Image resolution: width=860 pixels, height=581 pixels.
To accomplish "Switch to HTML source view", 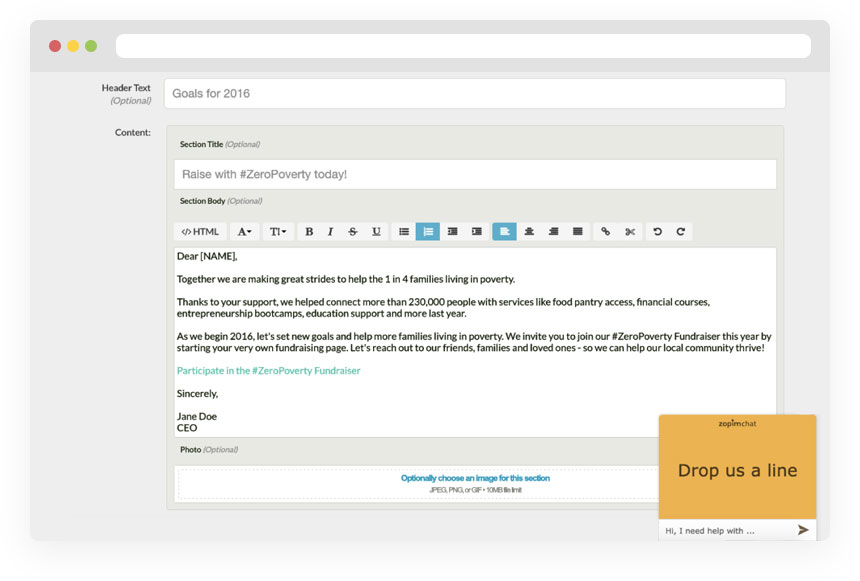I will coord(200,231).
